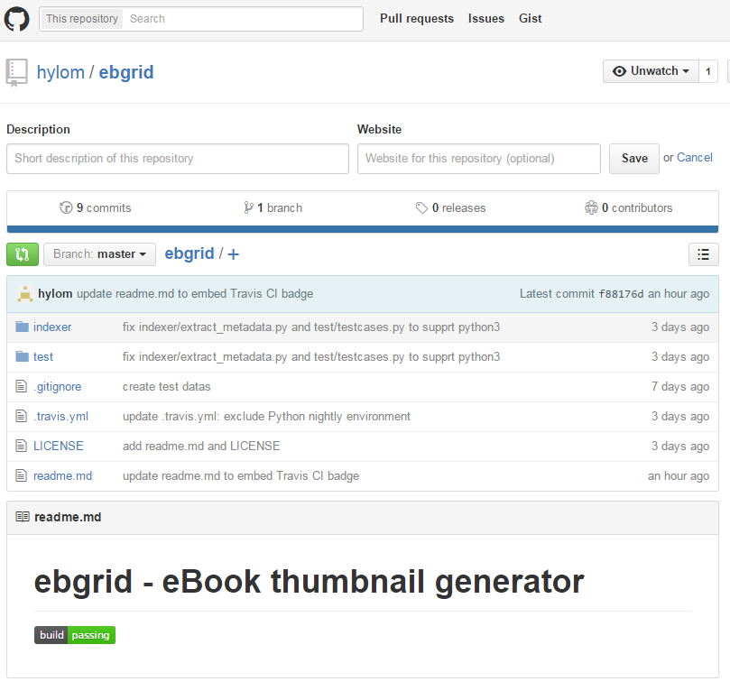Viewport: 730px width, 700px height.
Task: Open 'add readme.md and LICENSE' commit message
Action: coord(201,446)
